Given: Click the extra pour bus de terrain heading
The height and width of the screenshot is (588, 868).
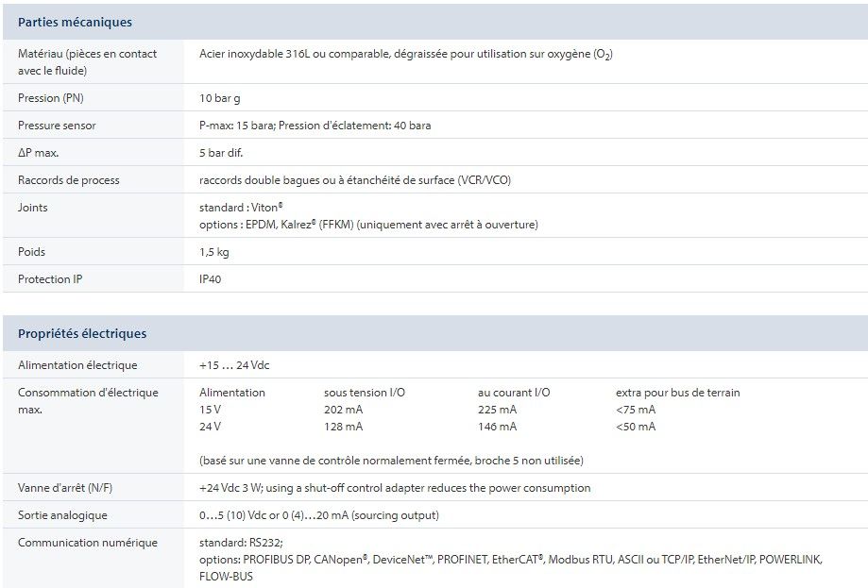Looking at the screenshot, I should pyautogui.click(x=677, y=393).
